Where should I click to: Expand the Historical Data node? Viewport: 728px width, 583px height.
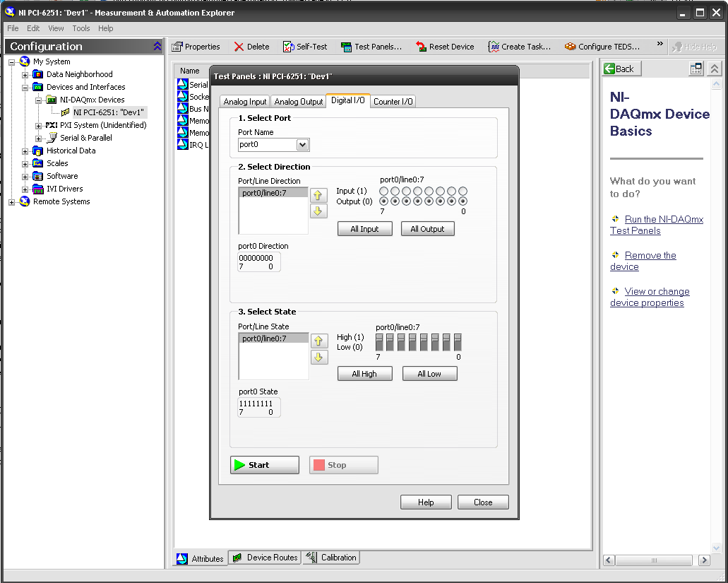pos(25,151)
